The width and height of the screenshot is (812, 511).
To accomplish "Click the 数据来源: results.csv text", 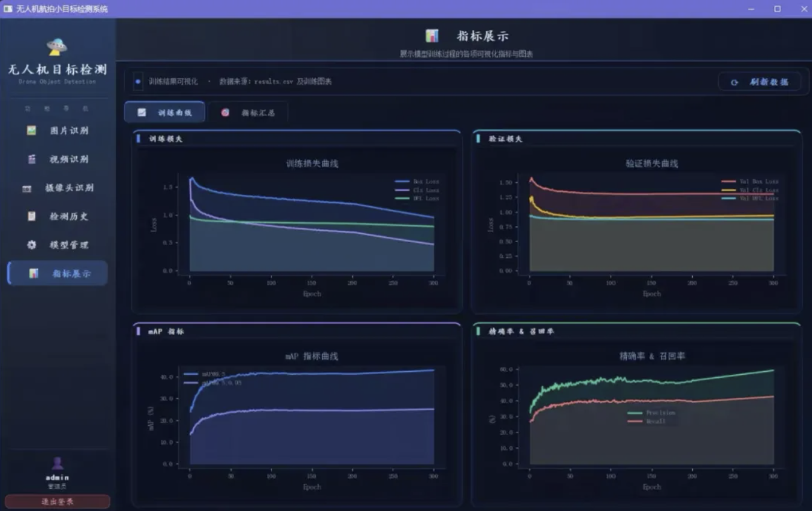I will click(258, 81).
